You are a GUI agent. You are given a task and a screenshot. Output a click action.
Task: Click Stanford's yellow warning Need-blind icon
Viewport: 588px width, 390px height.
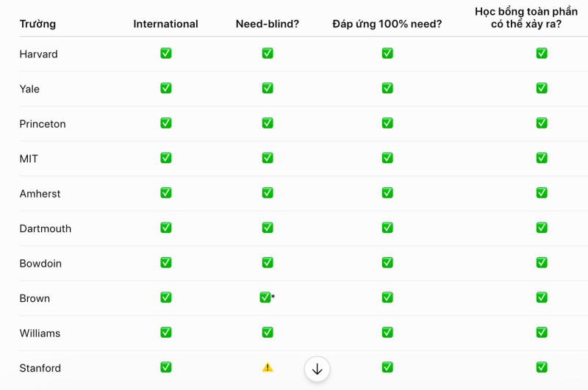[x=268, y=367]
